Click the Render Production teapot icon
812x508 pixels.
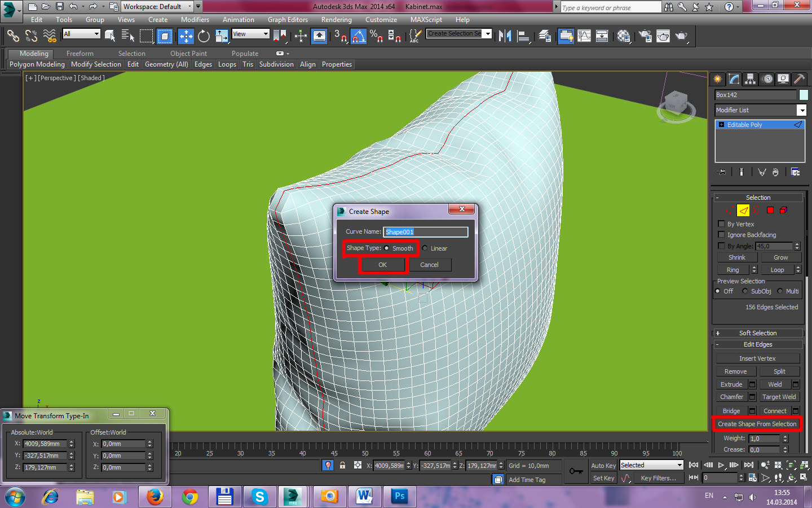[682, 36]
